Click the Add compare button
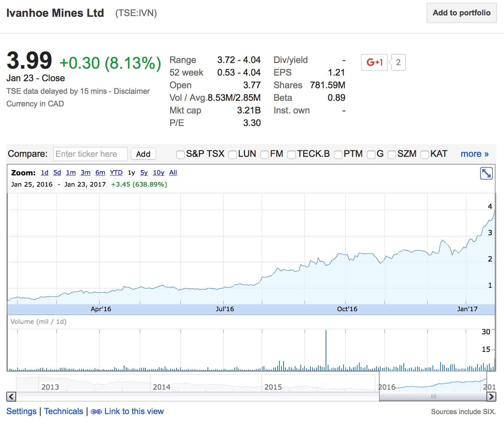The image size is (504, 425). click(x=143, y=154)
